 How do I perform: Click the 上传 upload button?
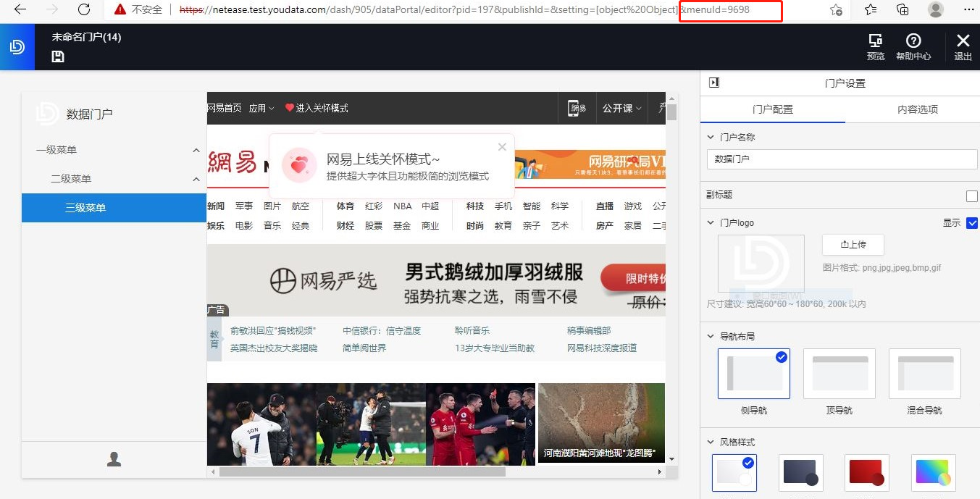[853, 245]
